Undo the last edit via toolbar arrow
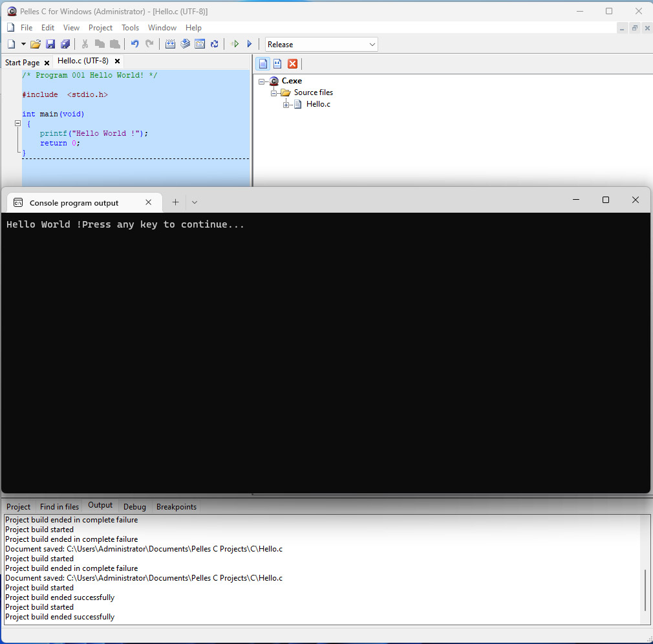Screen dimensions: 653x644 134,44
